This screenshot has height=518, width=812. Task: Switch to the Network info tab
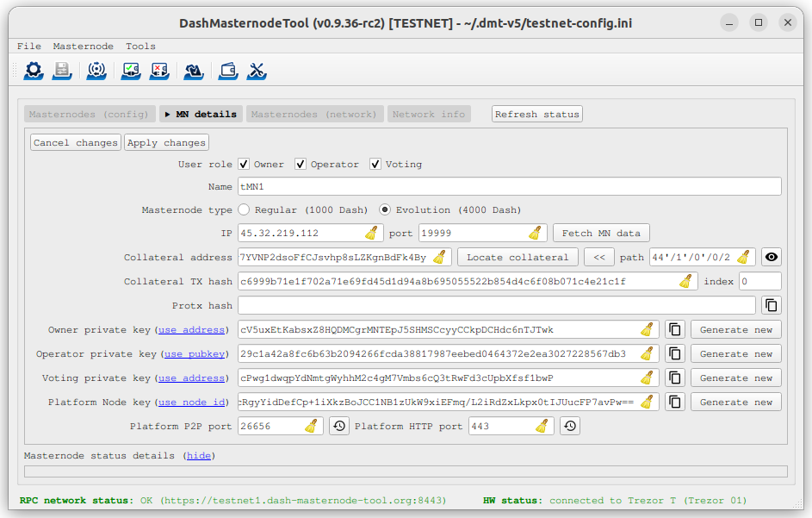428,114
